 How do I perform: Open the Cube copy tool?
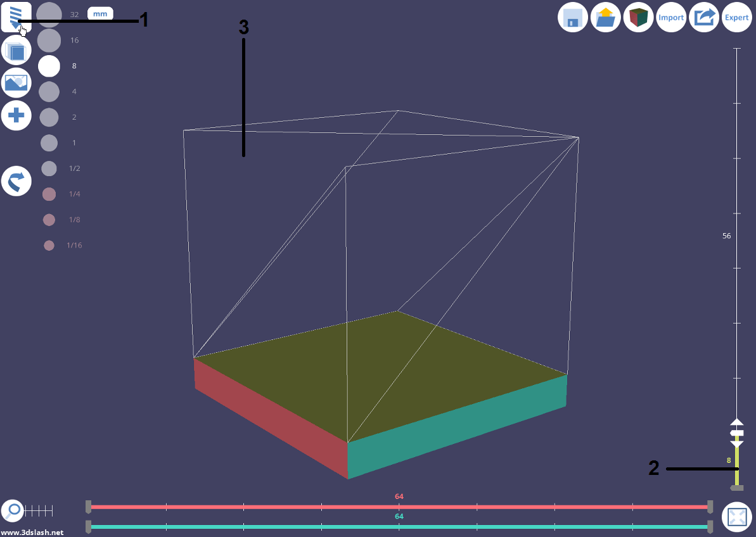tap(16, 50)
